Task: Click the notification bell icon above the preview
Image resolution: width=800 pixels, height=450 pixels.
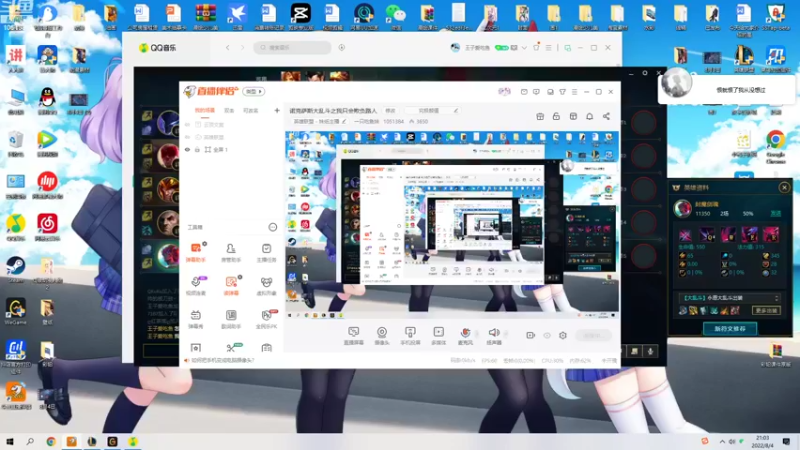Action: point(589,116)
